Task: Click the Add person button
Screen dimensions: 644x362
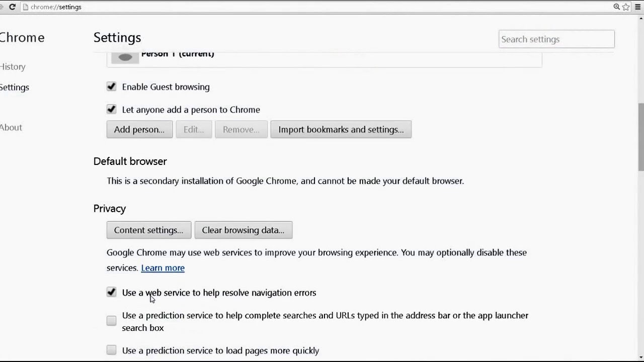Action: 139,129
